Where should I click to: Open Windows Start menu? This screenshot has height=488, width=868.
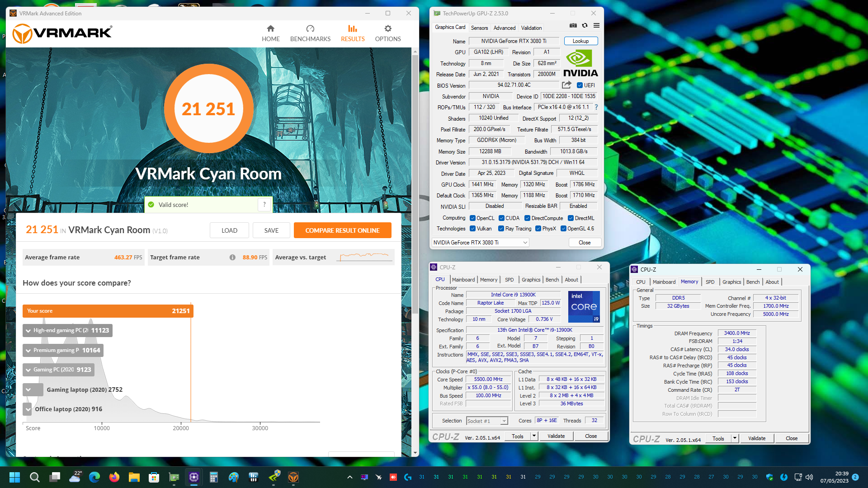(x=14, y=477)
